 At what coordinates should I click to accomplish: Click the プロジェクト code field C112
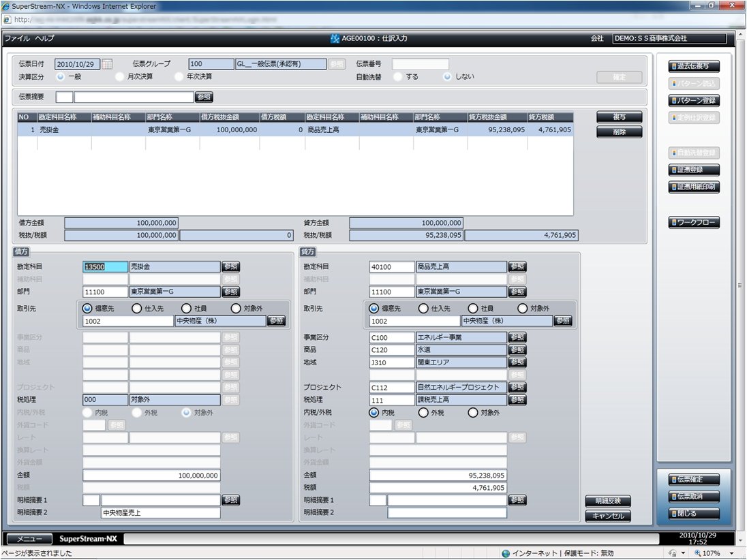pyautogui.click(x=392, y=388)
